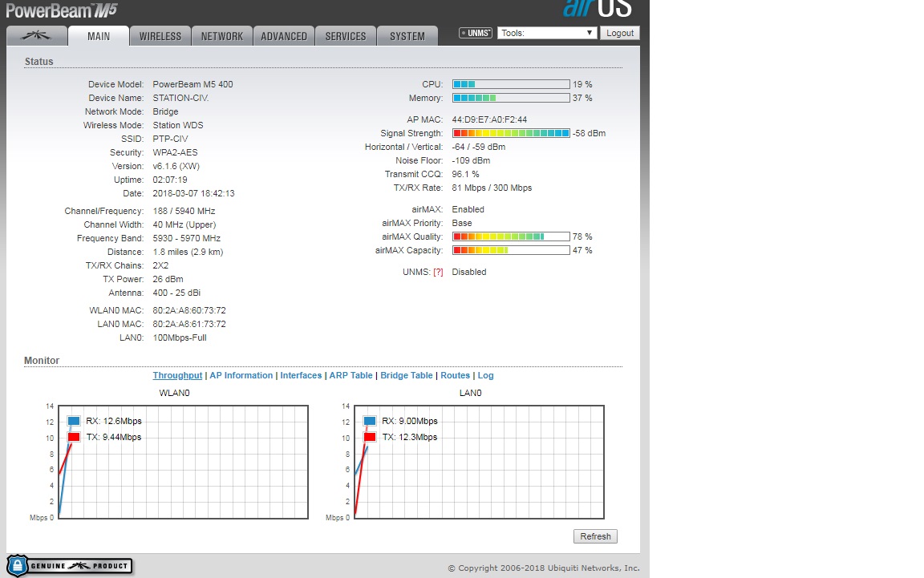Switch to the NETWORK tab
924x578 pixels.
pos(222,36)
